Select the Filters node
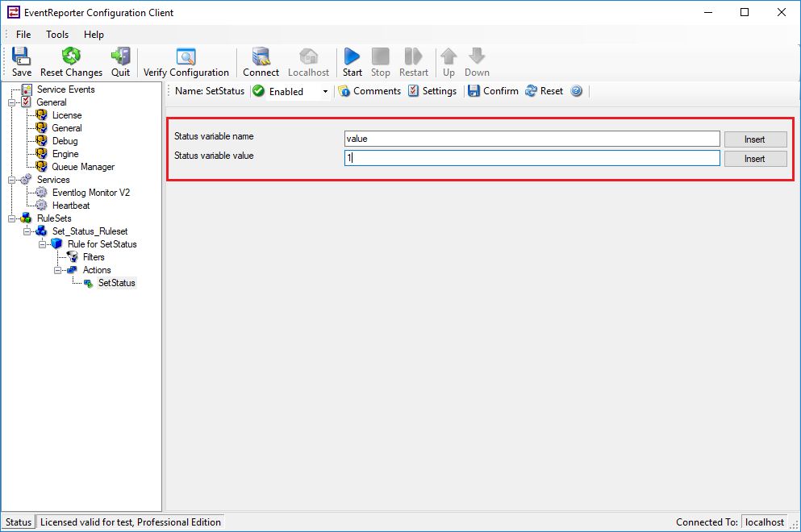The width and height of the screenshot is (801, 532). click(x=94, y=257)
